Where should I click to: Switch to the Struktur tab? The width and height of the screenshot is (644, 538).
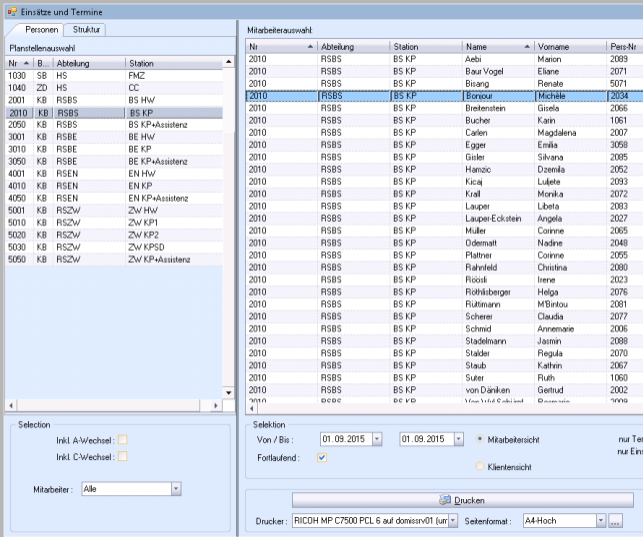87,30
